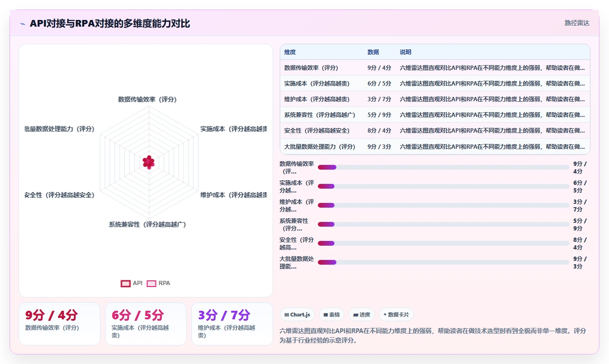Click radar axis label 安全性（评分越高越安全）

59,195
